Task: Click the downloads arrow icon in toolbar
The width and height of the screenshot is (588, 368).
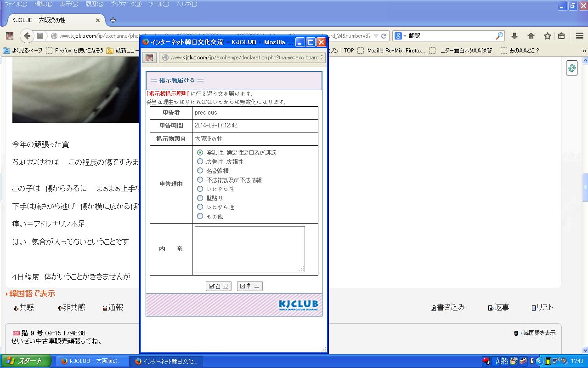Action: pos(514,36)
